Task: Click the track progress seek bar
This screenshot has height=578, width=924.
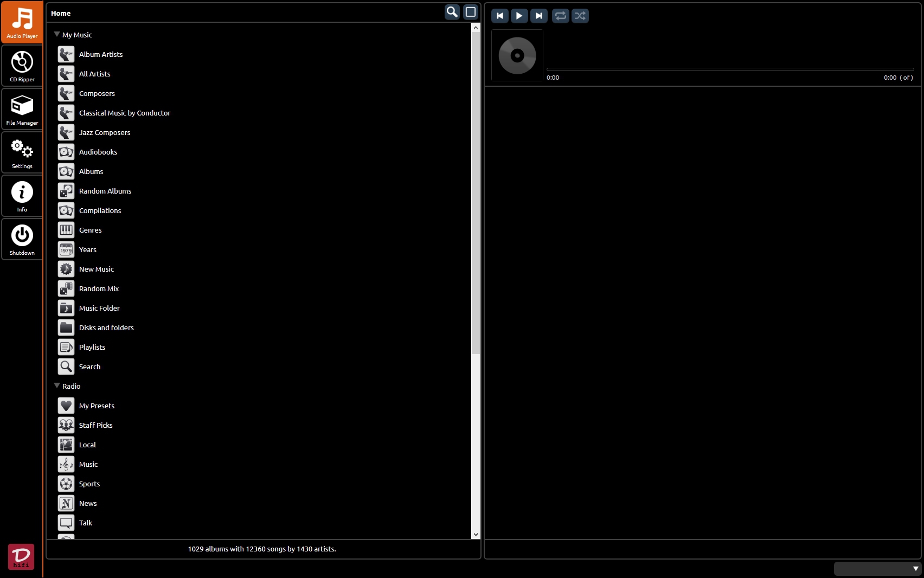Action: pos(730,69)
